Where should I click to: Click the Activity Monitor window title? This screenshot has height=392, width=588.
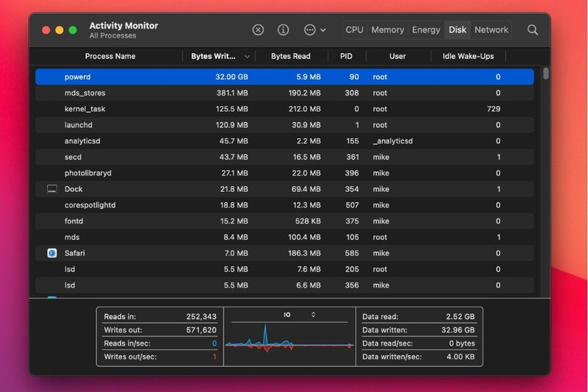click(123, 26)
